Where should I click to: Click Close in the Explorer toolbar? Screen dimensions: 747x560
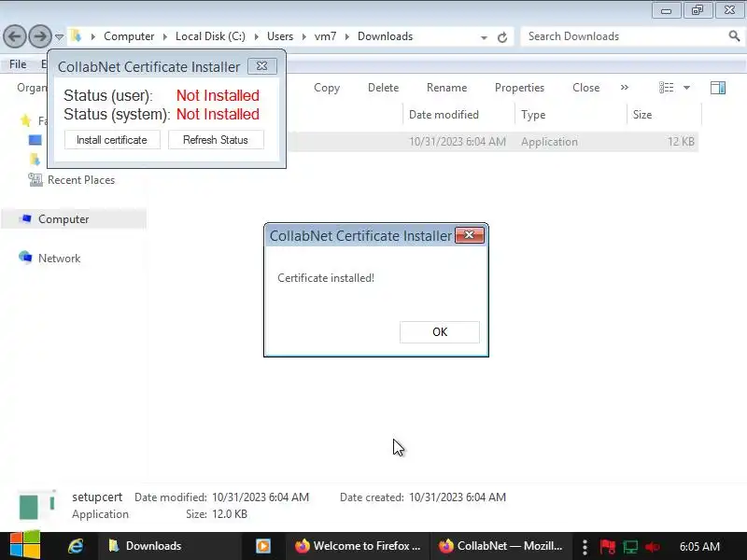[x=586, y=88]
